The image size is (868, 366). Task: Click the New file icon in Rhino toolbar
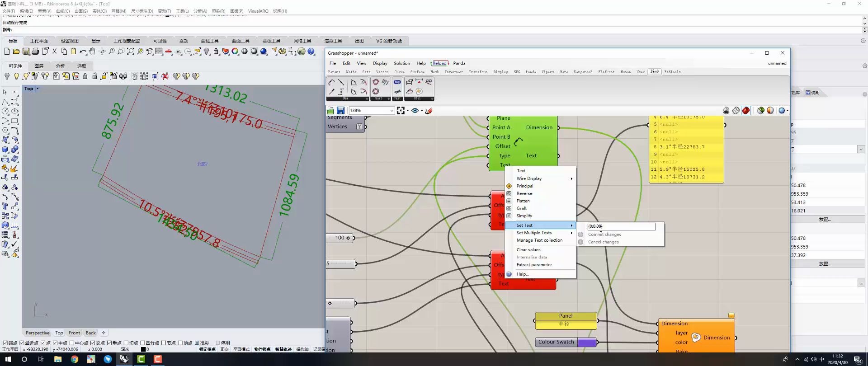7,52
